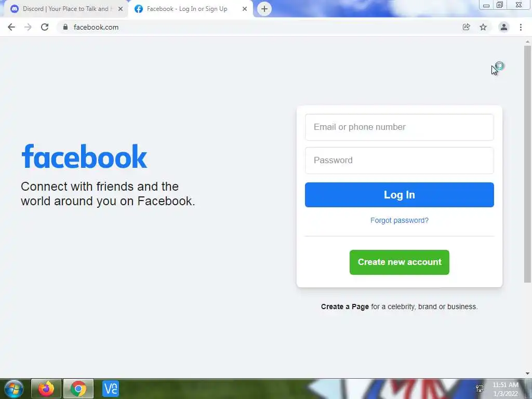Image resolution: width=532 pixels, height=399 pixels.
Task: Go back using the browser back arrow
Action: tap(11, 27)
